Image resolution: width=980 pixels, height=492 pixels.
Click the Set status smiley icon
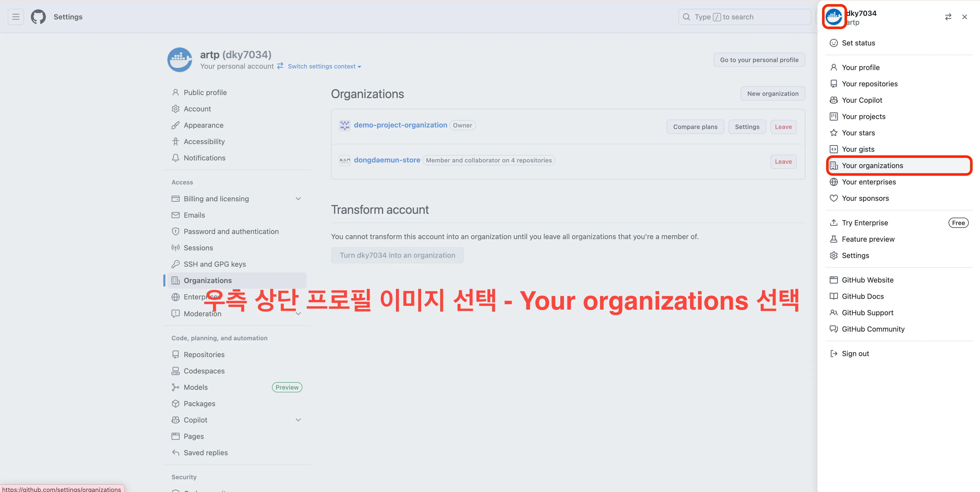(834, 43)
